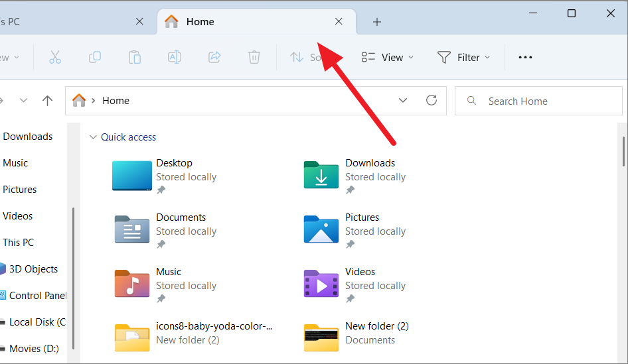628x364 pixels.
Task: Expand the address bar history dropdown
Action: click(x=403, y=100)
